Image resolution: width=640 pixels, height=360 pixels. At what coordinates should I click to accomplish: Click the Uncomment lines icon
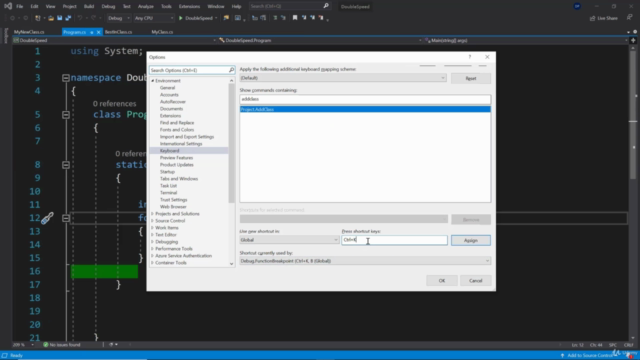click(283, 18)
